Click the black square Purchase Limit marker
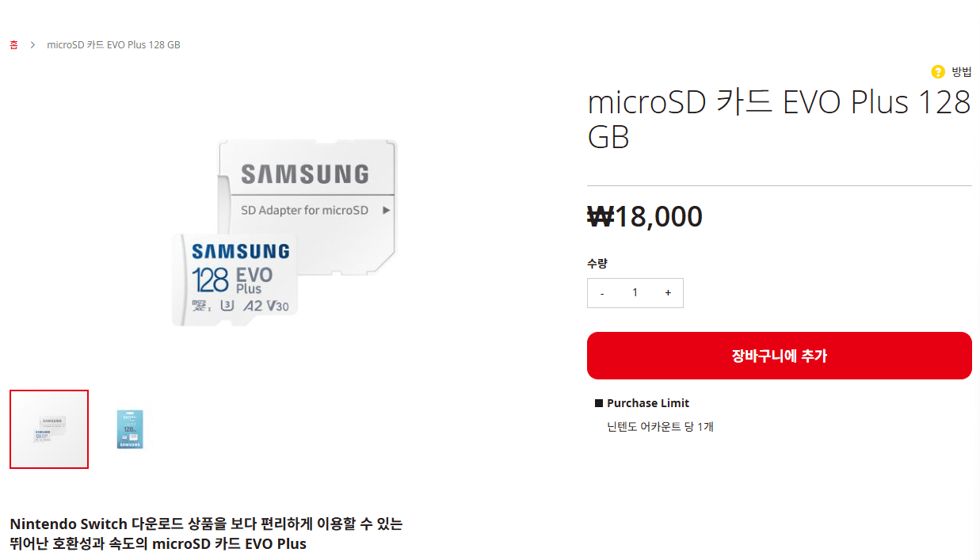 point(600,402)
